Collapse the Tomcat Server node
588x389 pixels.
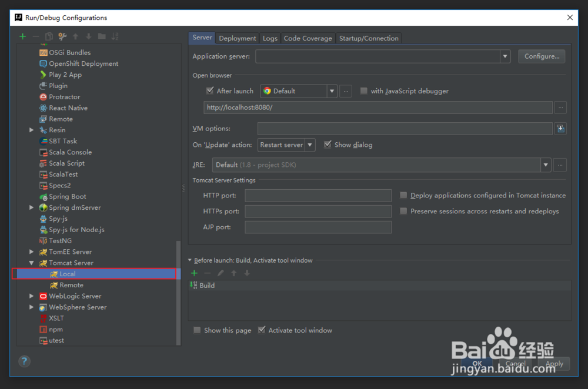[32, 263]
